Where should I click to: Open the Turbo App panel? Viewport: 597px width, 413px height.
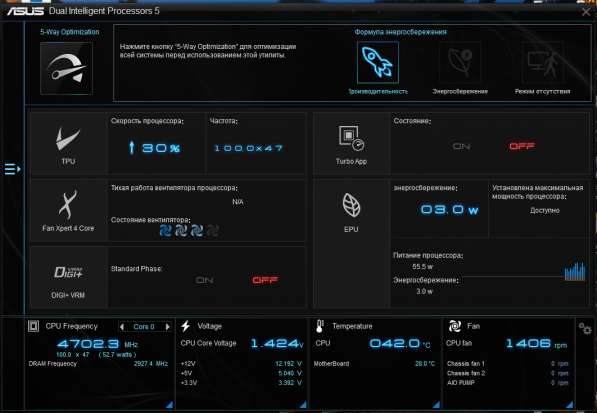(351, 144)
